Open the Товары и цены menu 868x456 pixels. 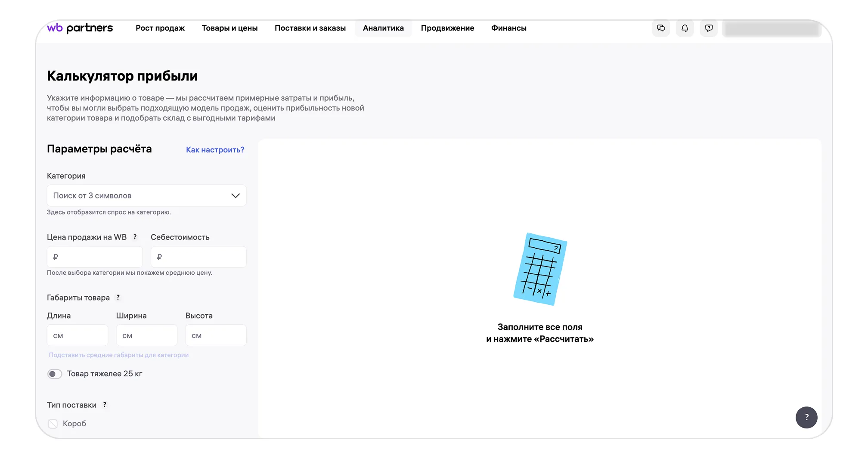point(229,28)
